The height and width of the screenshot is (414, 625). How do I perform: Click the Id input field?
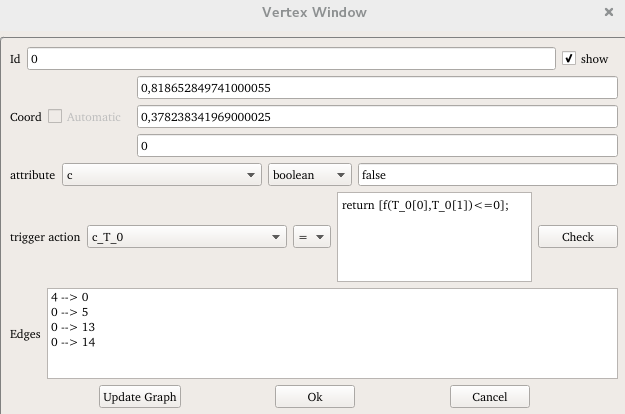click(x=290, y=59)
